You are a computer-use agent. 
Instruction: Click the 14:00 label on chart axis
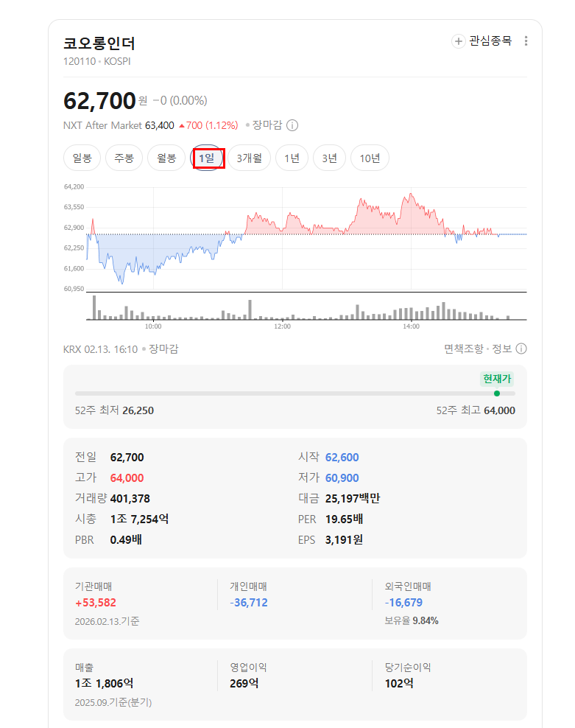[x=411, y=326]
